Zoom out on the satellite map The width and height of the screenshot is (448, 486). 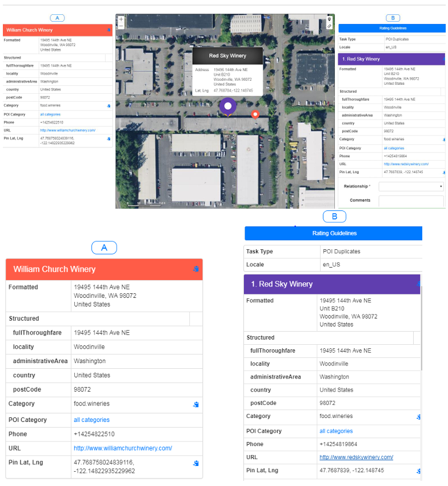pyautogui.click(x=121, y=26)
